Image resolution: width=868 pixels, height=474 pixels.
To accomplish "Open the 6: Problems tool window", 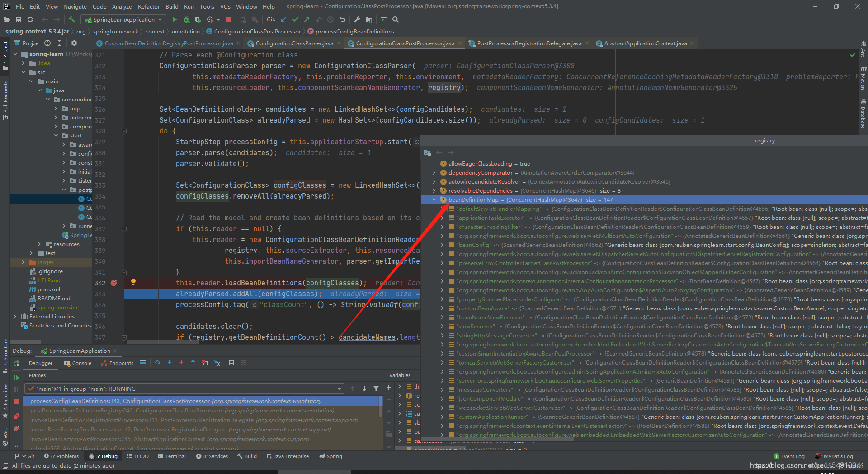I will coord(61,456).
